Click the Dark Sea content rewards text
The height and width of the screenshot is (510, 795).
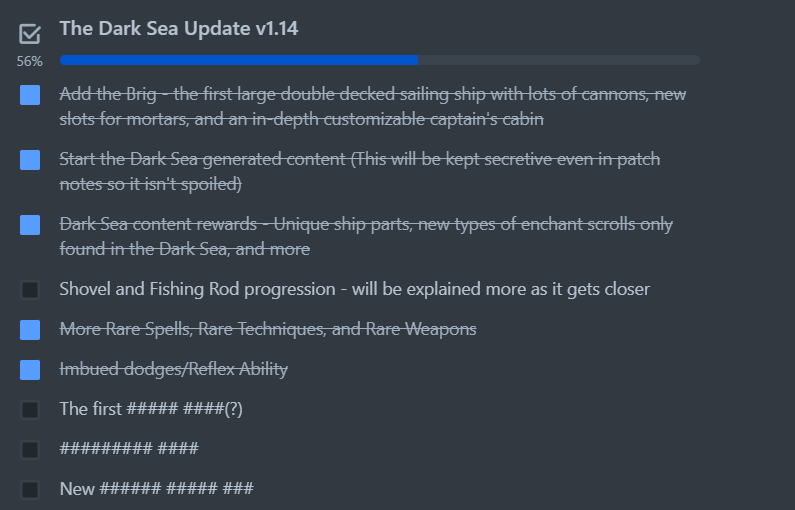(366, 236)
